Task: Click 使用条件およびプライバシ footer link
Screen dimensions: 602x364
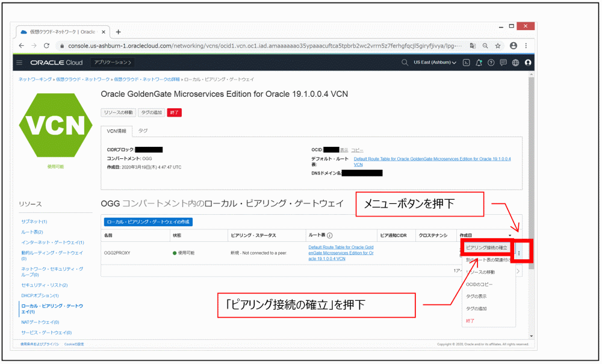Action: point(40,344)
